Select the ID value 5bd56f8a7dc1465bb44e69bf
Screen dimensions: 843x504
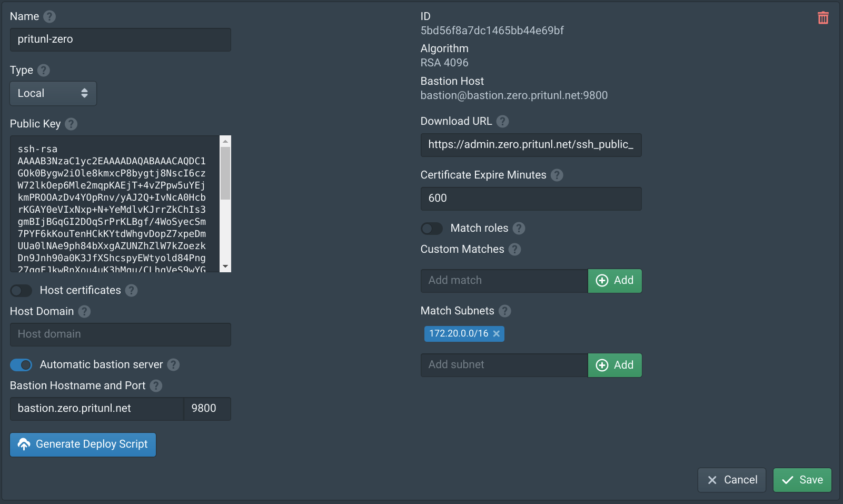pyautogui.click(x=492, y=31)
